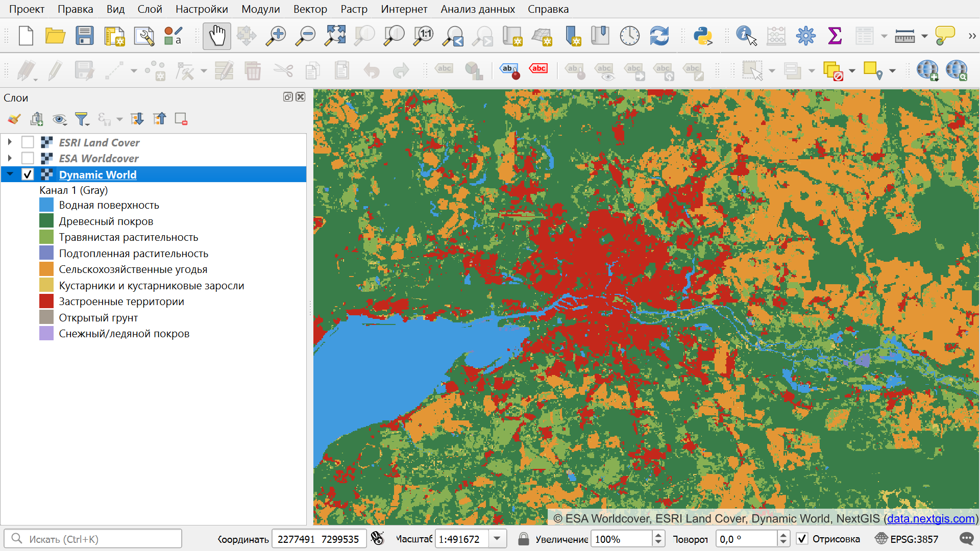Select the ESRI Land Cover layer name
Image resolution: width=980 pixels, height=551 pixels.
coord(99,142)
